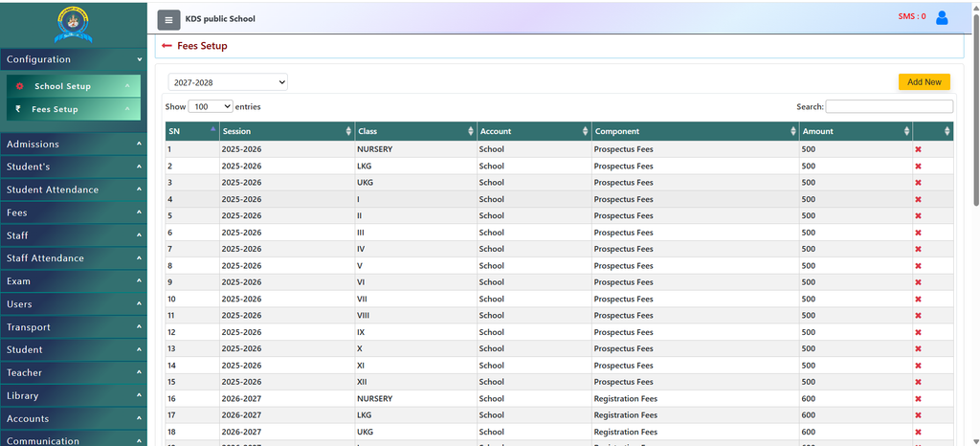
Task: Delete row 8 class V entry
Action: click(x=918, y=265)
